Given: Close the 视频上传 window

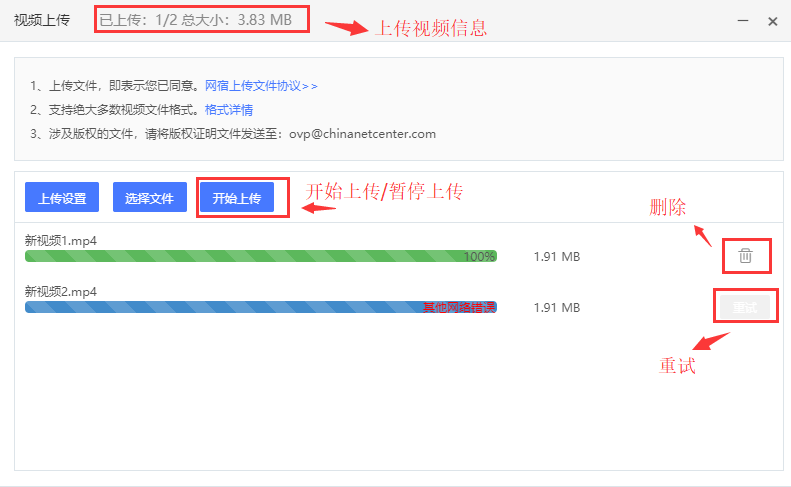Looking at the screenshot, I should coord(772,21).
